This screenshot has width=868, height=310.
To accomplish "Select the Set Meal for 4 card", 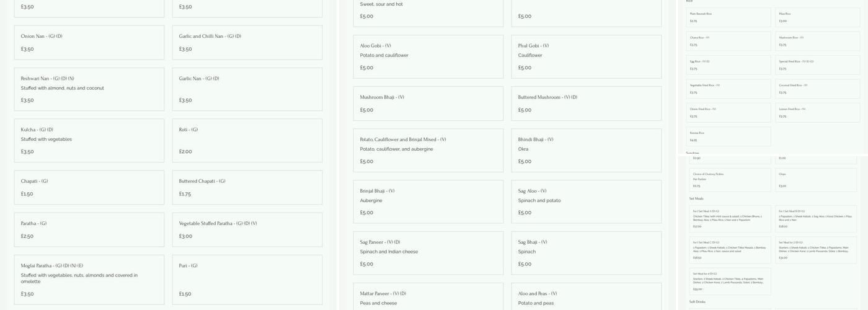I will pyautogui.click(x=730, y=281).
